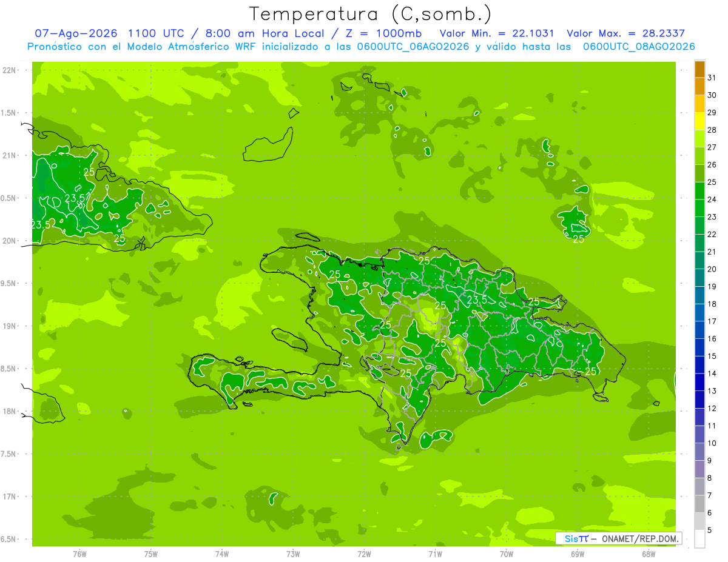The height and width of the screenshot is (562, 728).
Task: Click the '21N' latitude axis label
Action: click(9, 155)
